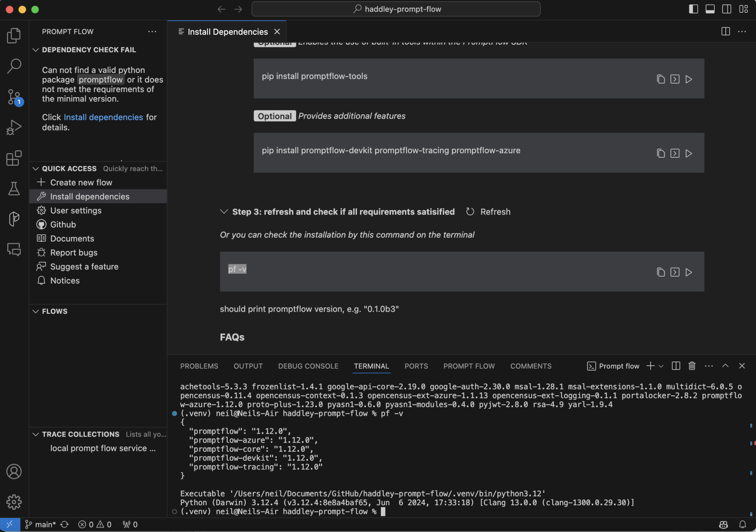Open the Testing flask view

point(14,189)
